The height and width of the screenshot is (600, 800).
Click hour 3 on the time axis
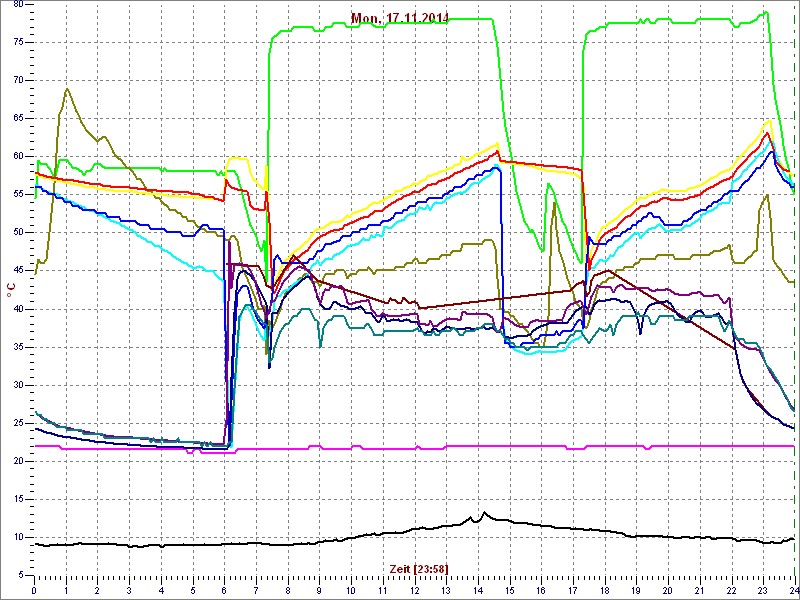pos(129,590)
